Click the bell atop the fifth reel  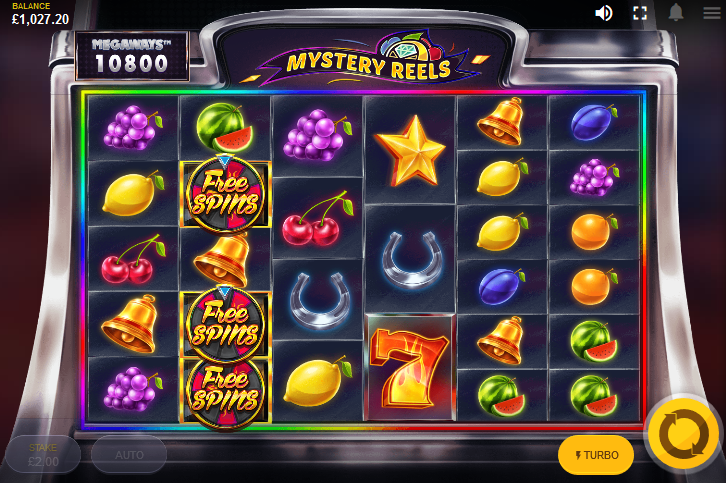click(502, 122)
